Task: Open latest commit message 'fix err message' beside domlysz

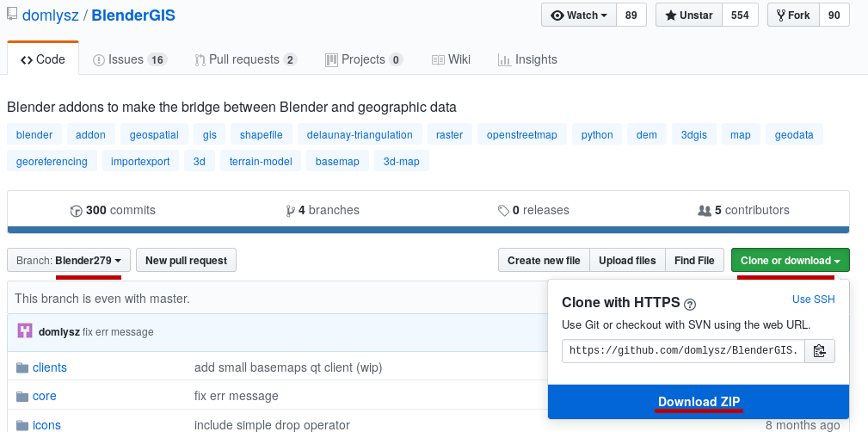Action: [x=118, y=332]
